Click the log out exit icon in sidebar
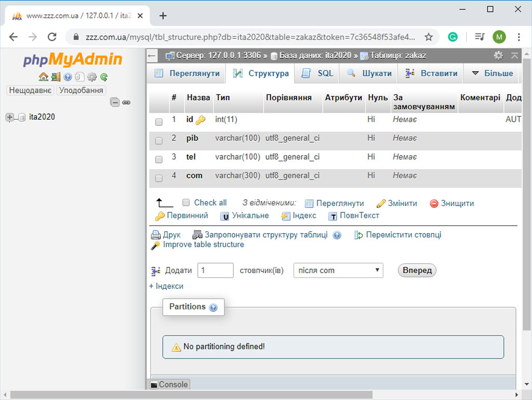Viewport: 532px width, 400px height. pyautogui.click(x=56, y=77)
